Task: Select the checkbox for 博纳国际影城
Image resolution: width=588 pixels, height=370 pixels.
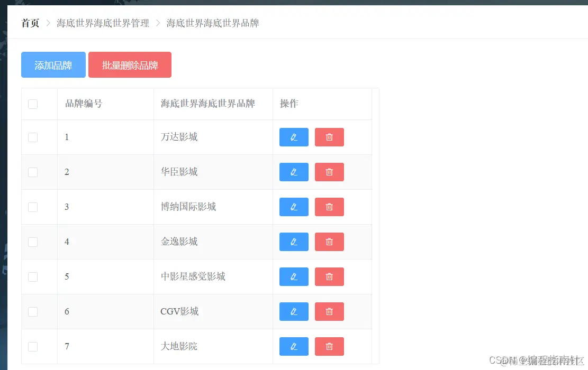Action: [x=33, y=207]
